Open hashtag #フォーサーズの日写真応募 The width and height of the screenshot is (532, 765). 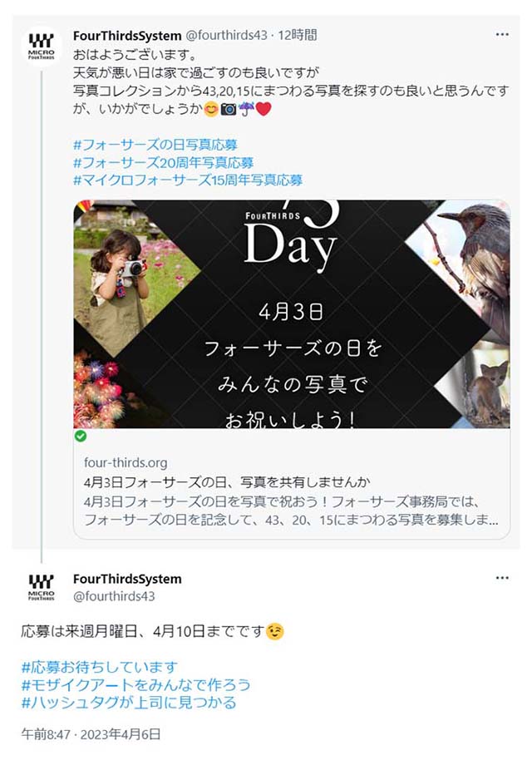[x=155, y=145]
